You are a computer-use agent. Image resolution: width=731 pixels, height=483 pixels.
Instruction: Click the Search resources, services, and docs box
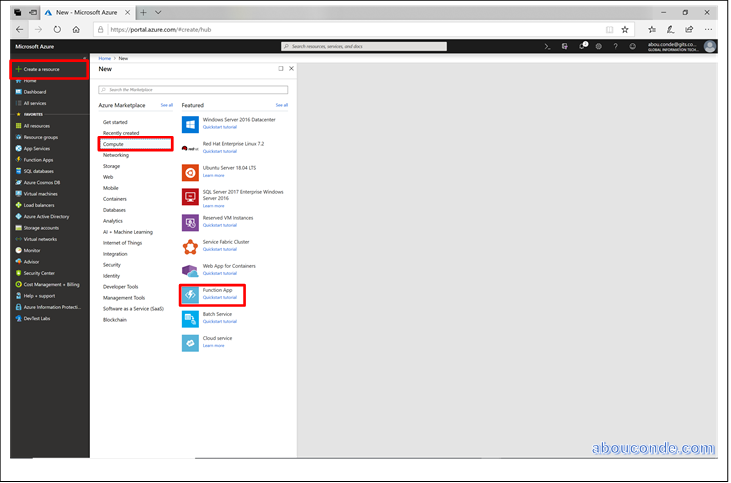click(364, 46)
